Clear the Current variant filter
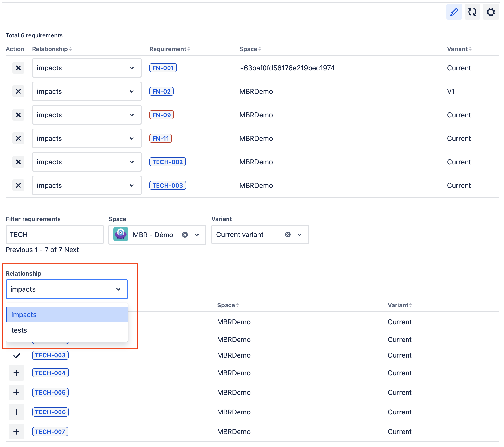Viewport: 504px width, 447px height. (287, 235)
